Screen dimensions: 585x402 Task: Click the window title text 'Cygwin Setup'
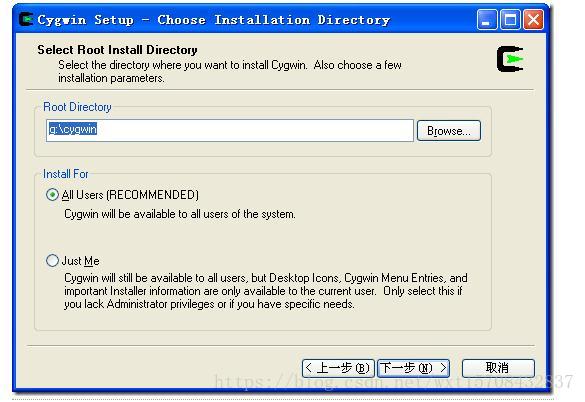click(85, 20)
